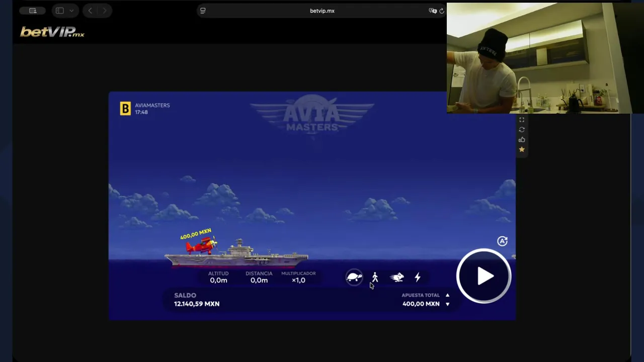
Task: Click the SALDO 12.140,59 MXN balance
Action: pyautogui.click(x=197, y=300)
